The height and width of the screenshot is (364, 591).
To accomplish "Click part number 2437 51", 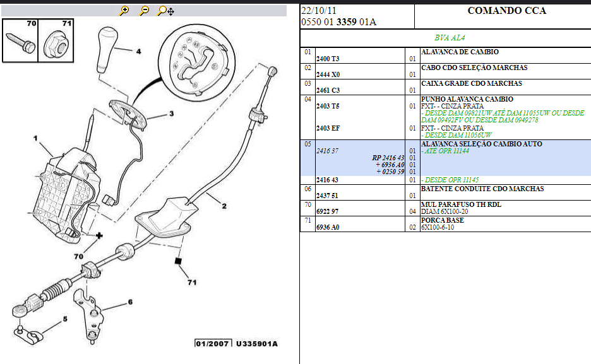I will click(327, 196).
